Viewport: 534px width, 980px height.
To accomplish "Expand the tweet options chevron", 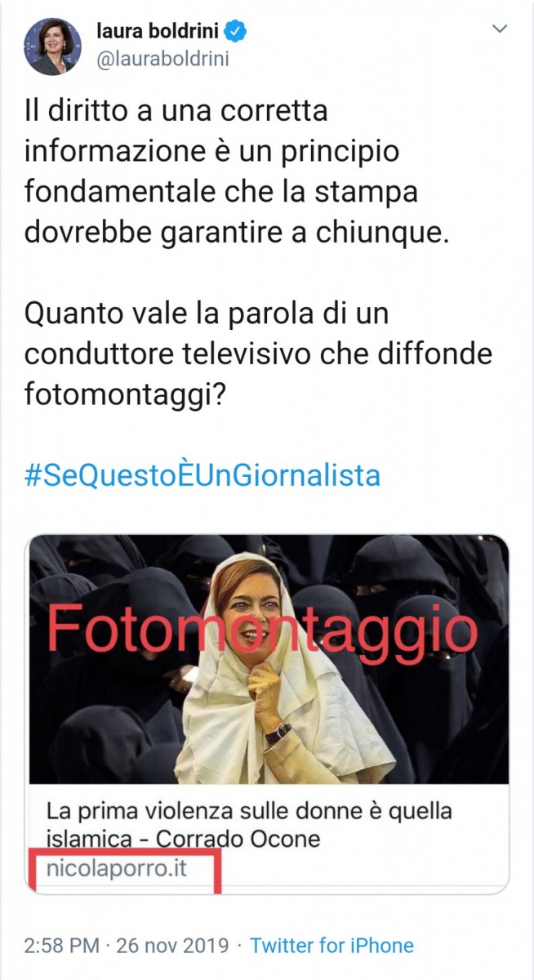I will pyautogui.click(x=499, y=29).
